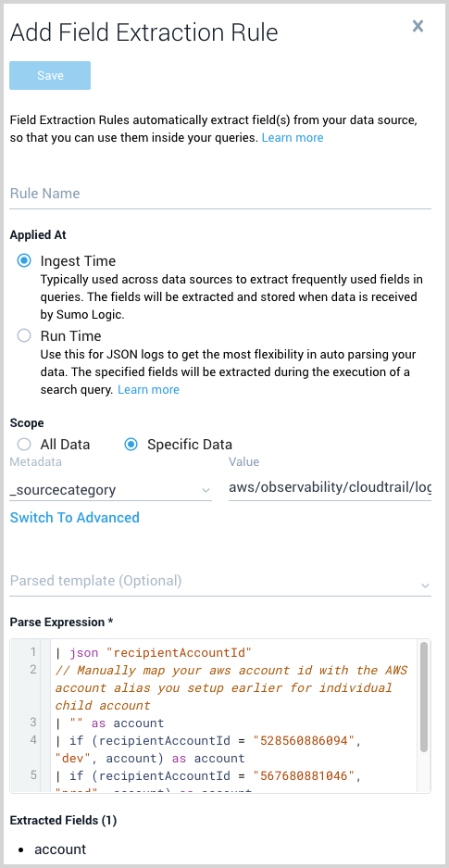Select the Ingest Time radio option

[x=24, y=260]
